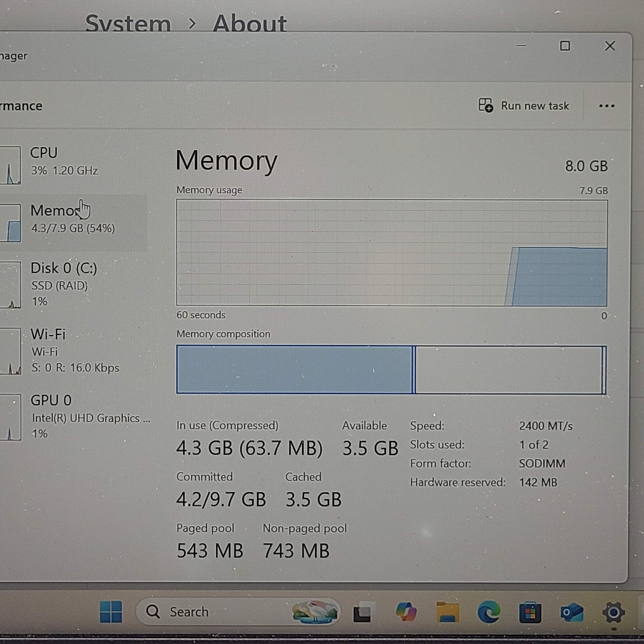Screen dimensions: 644x644
Task: Close the Task Manager window
Action: pos(610,46)
